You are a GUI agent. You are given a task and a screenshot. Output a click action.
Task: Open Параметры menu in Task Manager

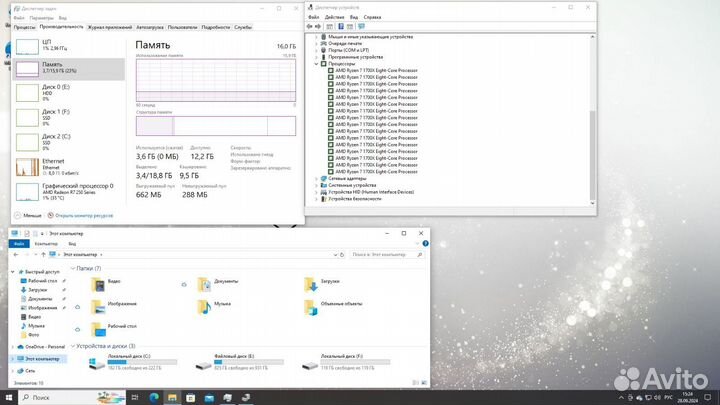coord(41,18)
